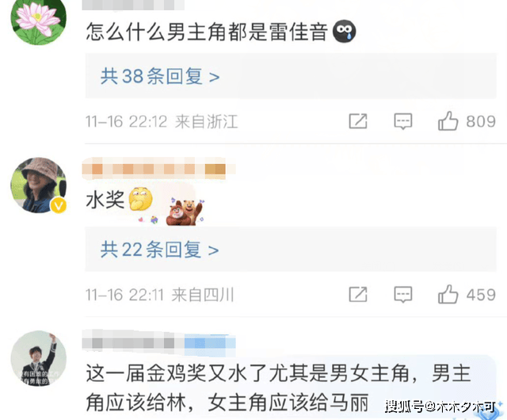This screenshot has height=420, width=507.
Task: Tap the crying emoji in first comment
Action: (345, 32)
